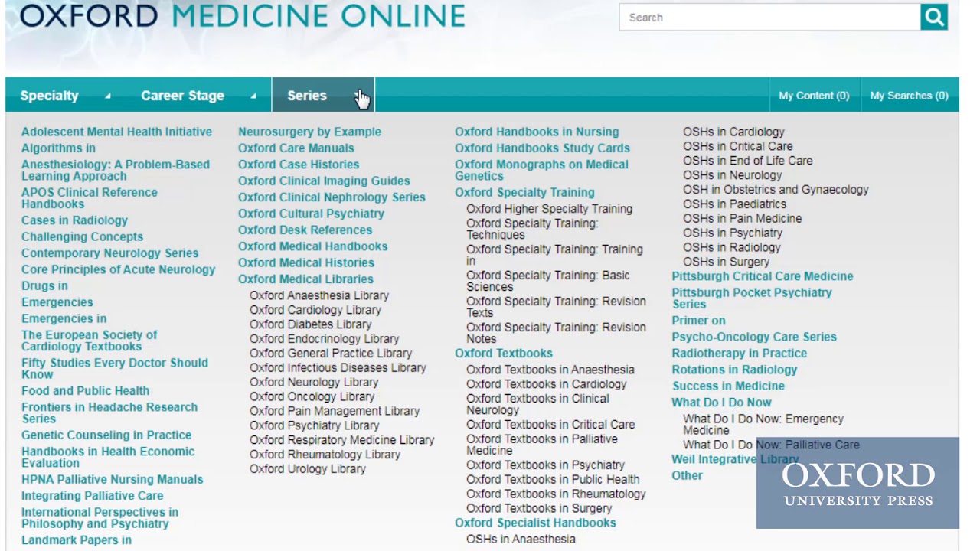Screen dimensions: 980x551
Task: Open Oxford Medical Handbooks
Action: coord(312,246)
